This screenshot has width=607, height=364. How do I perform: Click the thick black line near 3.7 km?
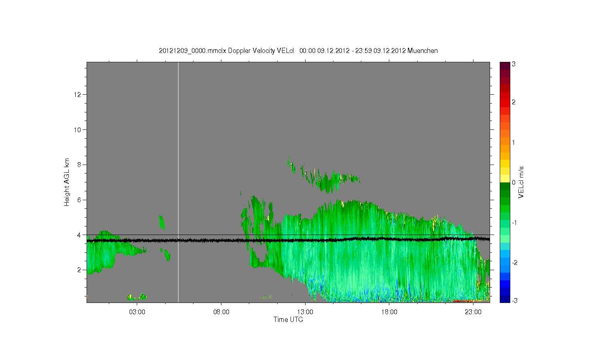pos(288,240)
